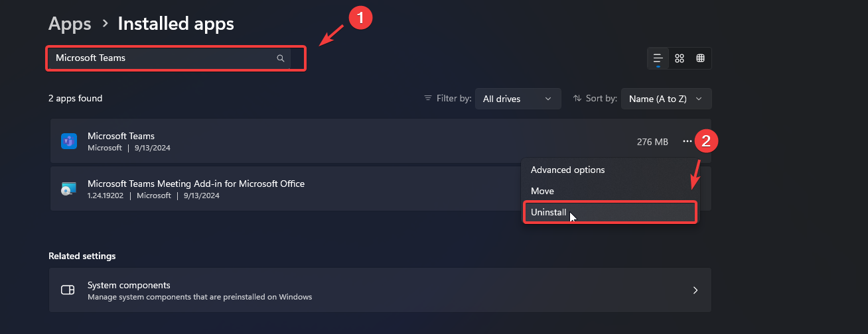The image size is (868, 334).
Task: Focus the installed apps search box
Action: pyautogui.click(x=163, y=58)
